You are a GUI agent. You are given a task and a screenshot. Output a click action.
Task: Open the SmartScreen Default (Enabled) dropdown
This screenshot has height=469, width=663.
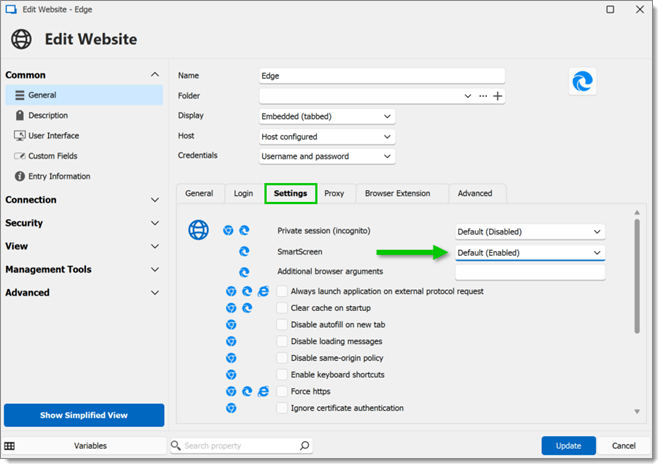[x=530, y=253]
